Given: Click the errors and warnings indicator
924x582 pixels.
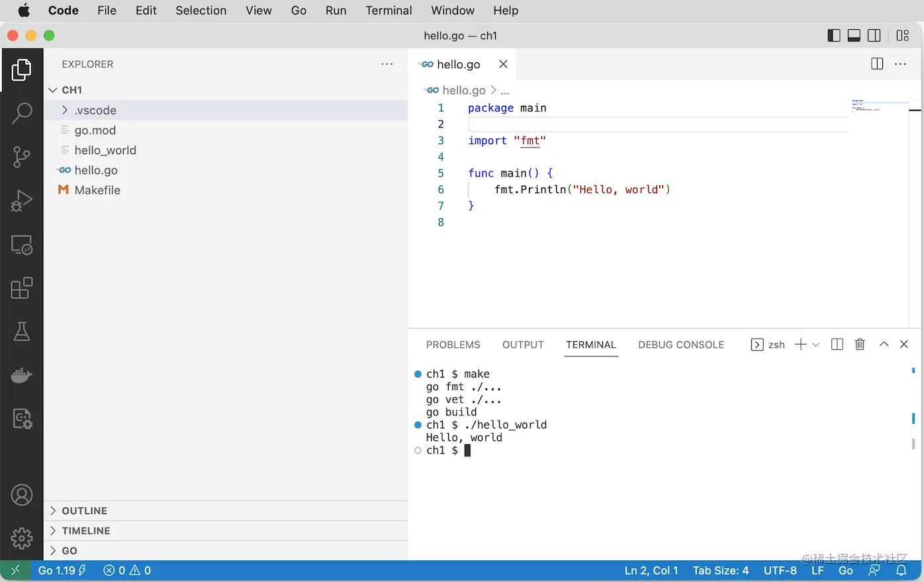Looking at the screenshot, I should (x=126, y=570).
